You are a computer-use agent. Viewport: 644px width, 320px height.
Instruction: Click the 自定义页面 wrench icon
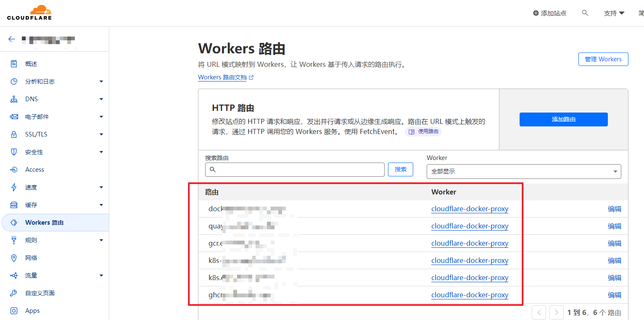click(14, 293)
